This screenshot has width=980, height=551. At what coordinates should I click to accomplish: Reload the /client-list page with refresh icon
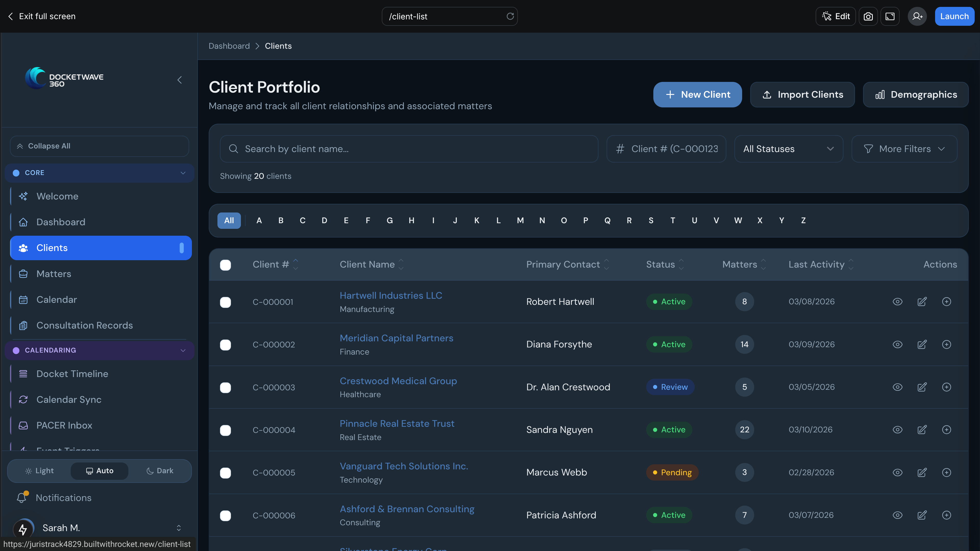[x=510, y=16]
